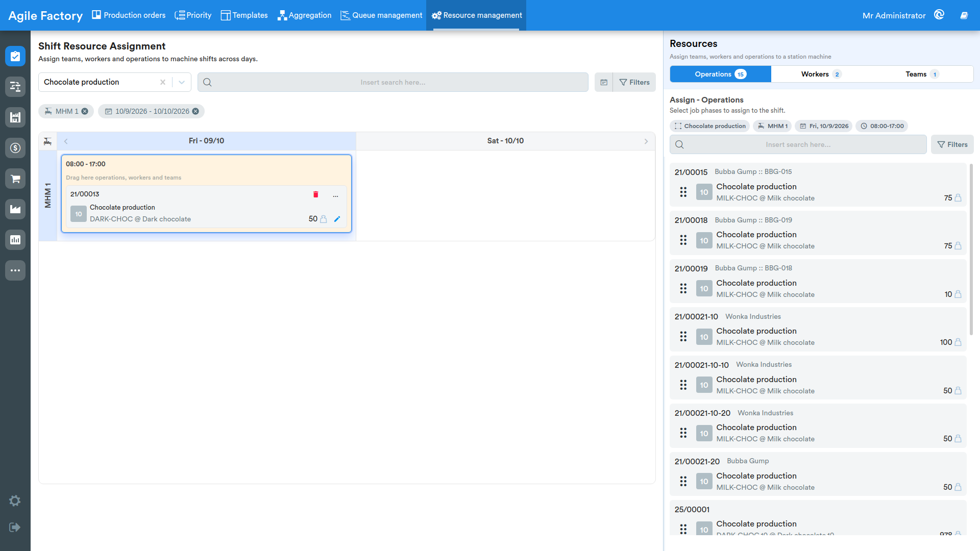Click Agile Factory logo link
The width and height of the screenshot is (980, 551).
45,16
